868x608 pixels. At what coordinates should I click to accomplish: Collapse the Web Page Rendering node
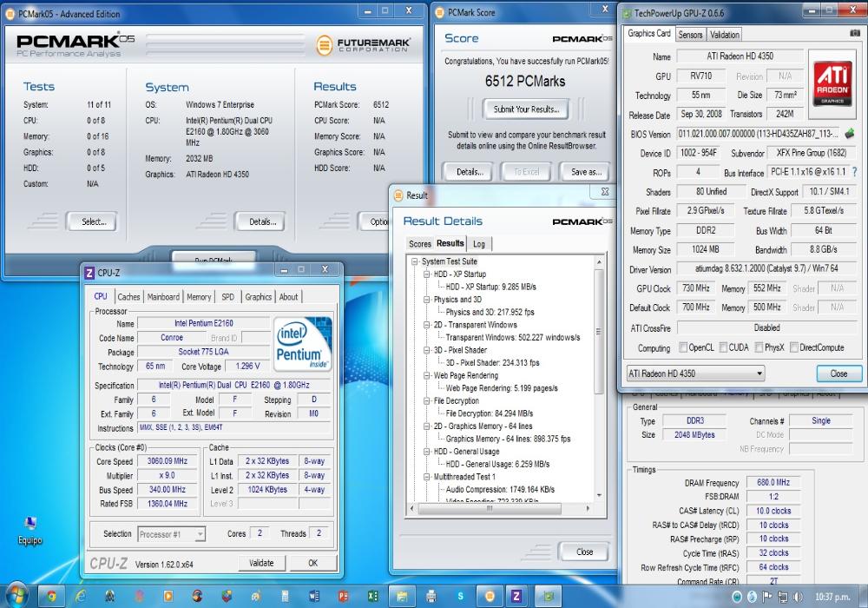tap(427, 375)
